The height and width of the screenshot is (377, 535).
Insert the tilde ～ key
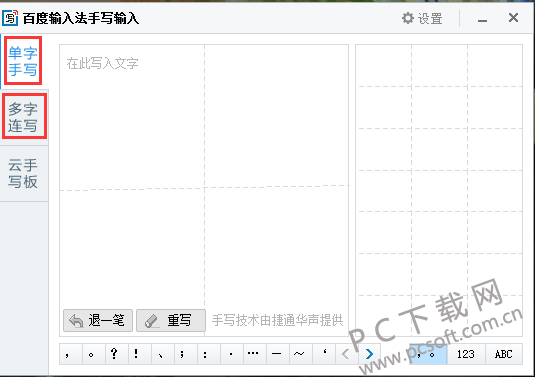[x=301, y=354]
